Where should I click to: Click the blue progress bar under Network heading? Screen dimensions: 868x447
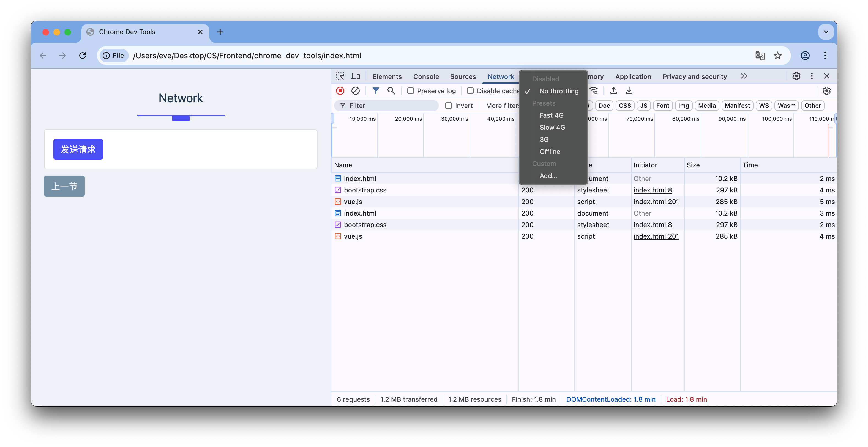coord(181,118)
